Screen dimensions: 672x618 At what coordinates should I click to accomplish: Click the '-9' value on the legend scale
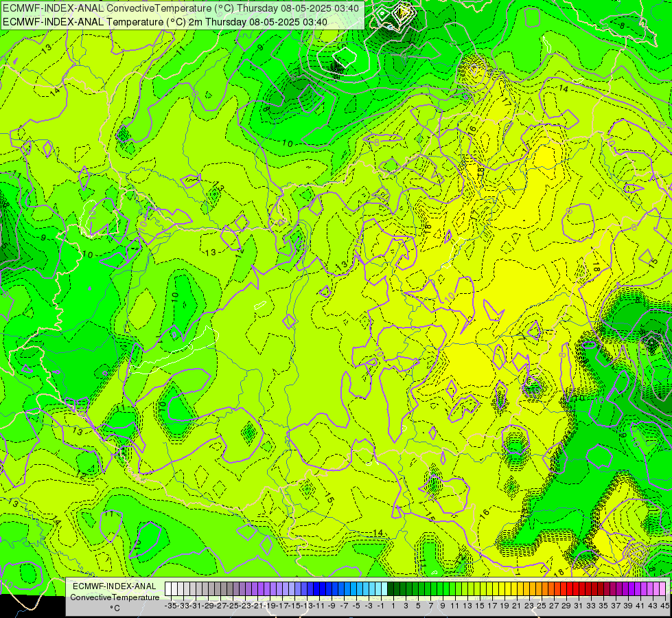click(332, 606)
